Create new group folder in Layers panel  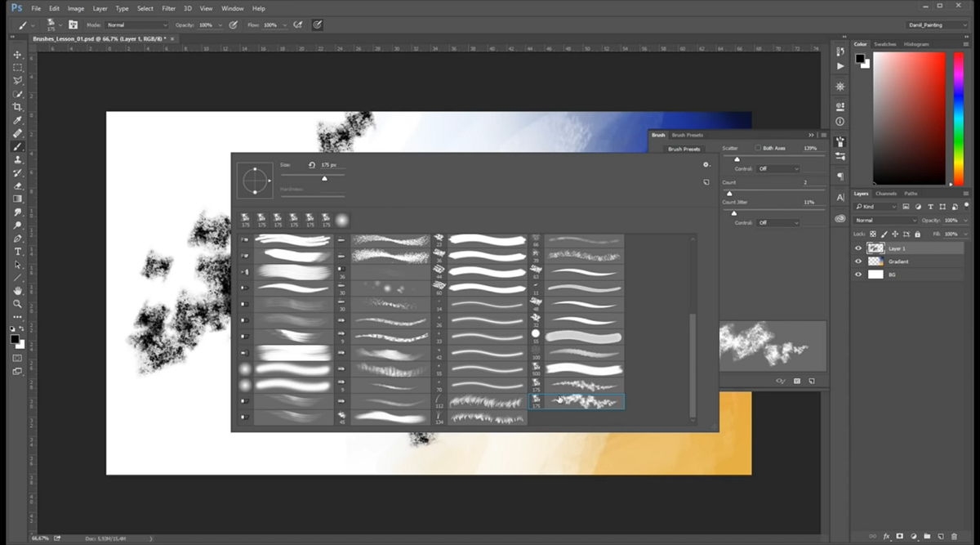[928, 536]
